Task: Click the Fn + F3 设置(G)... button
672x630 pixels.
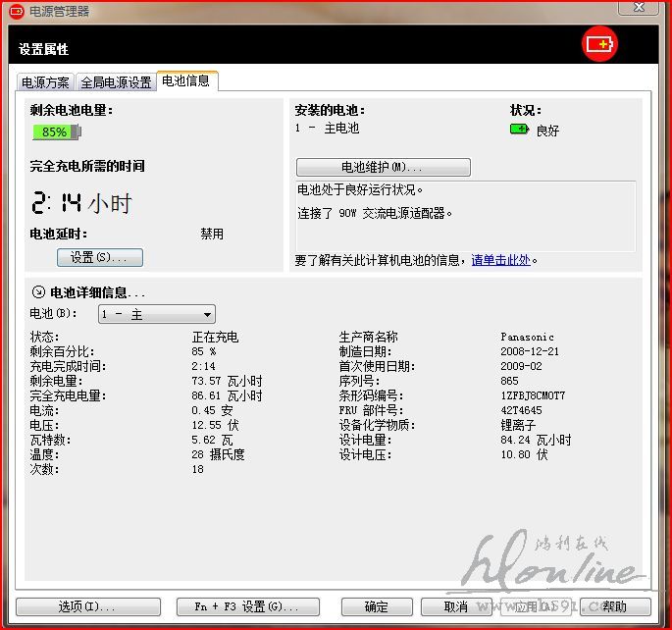Action: (x=248, y=606)
